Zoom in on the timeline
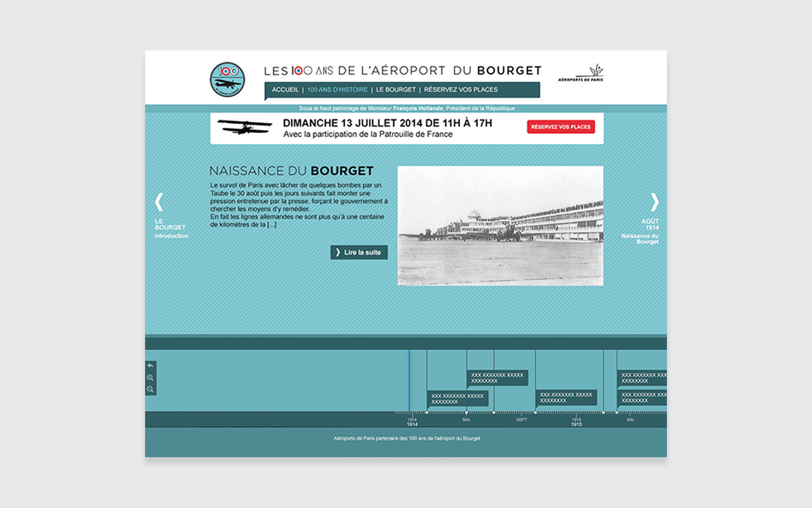The width and height of the screenshot is (812, 508). [150, 378]
